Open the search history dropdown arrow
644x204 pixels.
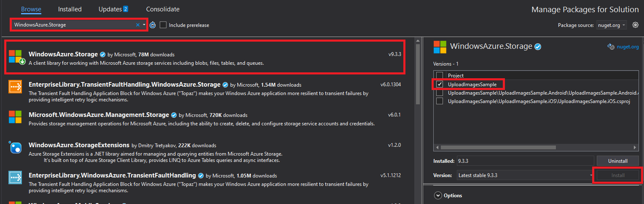144,25
